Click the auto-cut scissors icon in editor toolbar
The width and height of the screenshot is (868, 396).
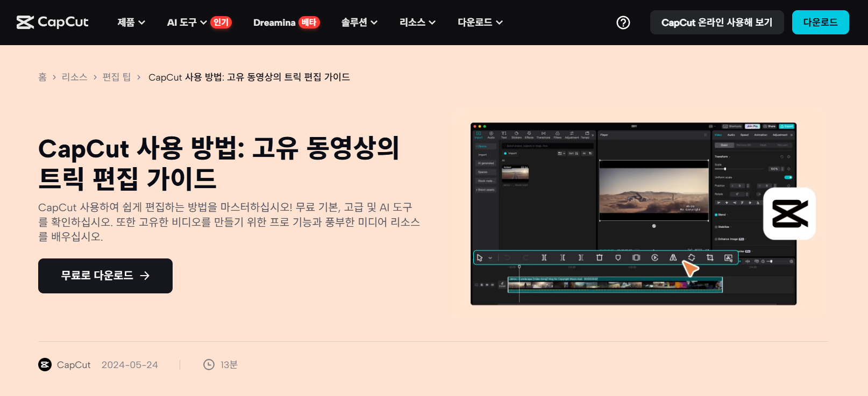[728, 257]
